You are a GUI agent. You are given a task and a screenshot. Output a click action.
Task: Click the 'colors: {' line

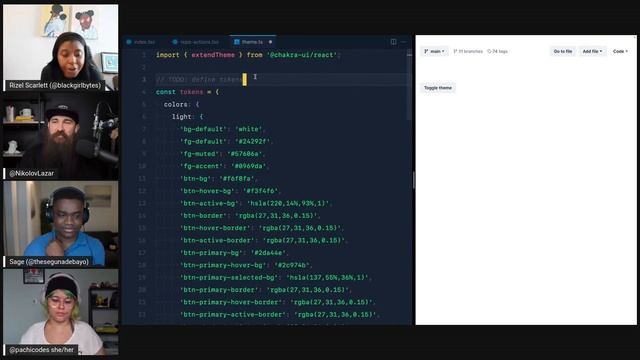pyautogui.click(x=182, y=104)
